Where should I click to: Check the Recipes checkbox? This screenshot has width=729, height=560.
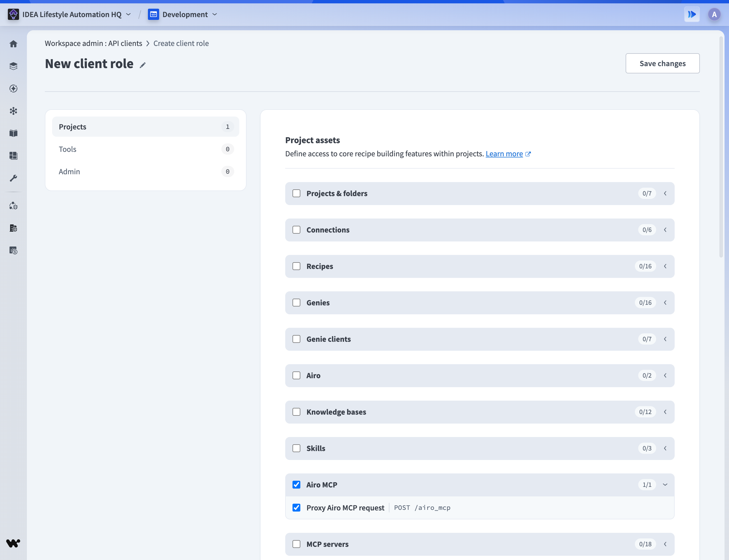[296, 266]
